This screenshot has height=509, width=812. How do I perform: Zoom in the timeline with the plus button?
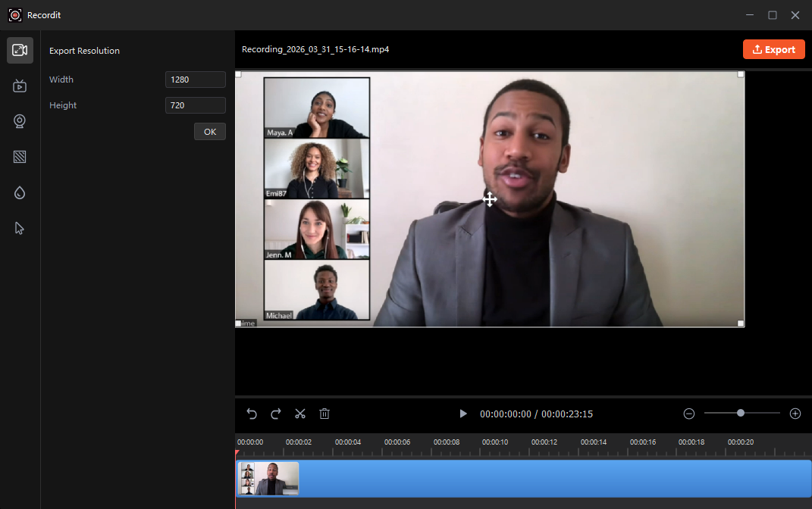[795, 414]
